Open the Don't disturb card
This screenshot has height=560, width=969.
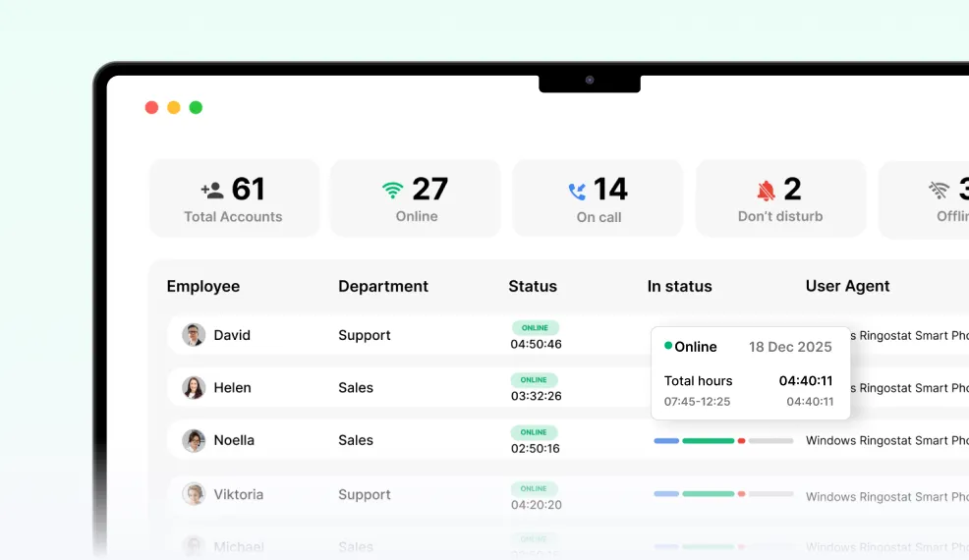pyautogui.click(x=780, y=198)
